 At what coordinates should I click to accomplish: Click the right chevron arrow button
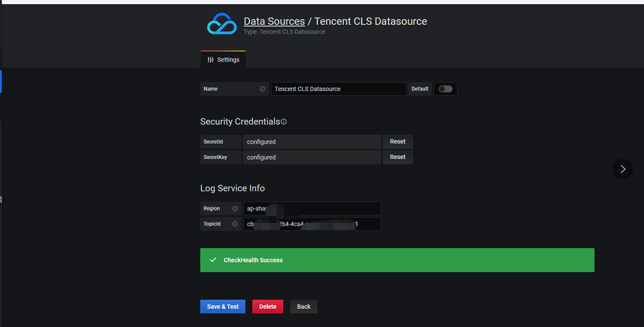[623, 169]
